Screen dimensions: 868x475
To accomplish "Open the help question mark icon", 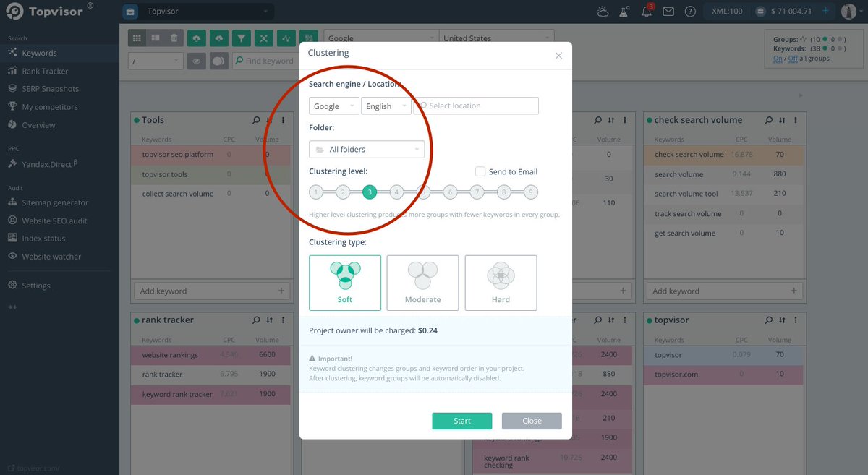I will click(x=691, y=12).
